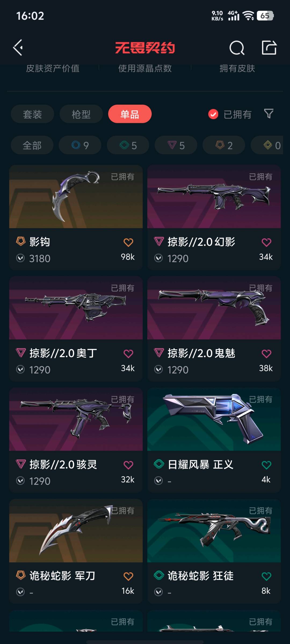Toggle the 已拥有 owned checkbox

pyautogui.click(x=213, y=114)
